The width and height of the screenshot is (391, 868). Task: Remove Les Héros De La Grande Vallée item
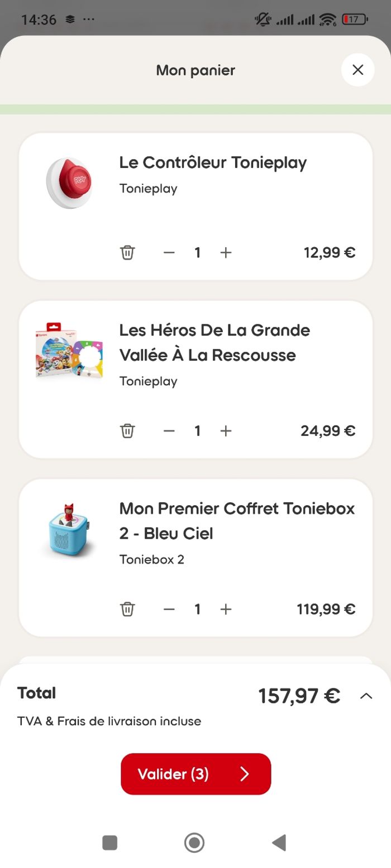coord(127,431)
